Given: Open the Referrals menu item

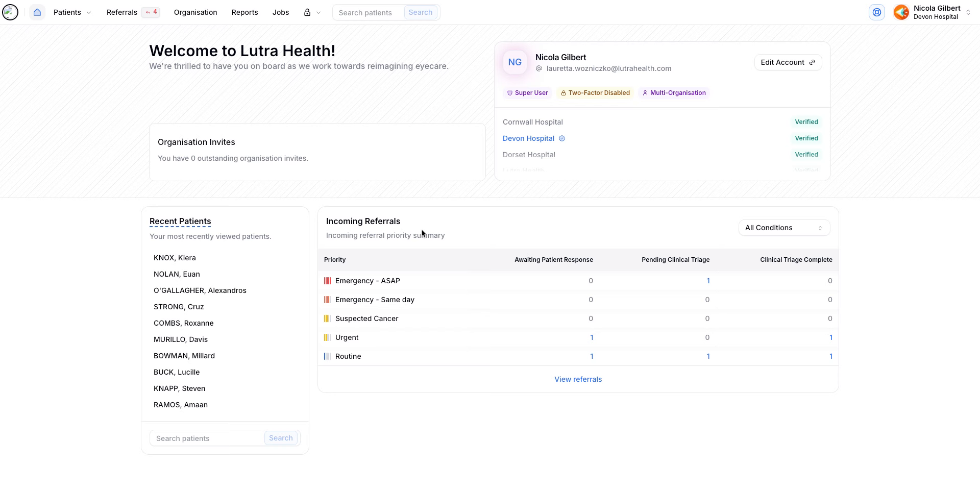Looking at the screenshot, I should pyautogui.click(x=122, y=12).
